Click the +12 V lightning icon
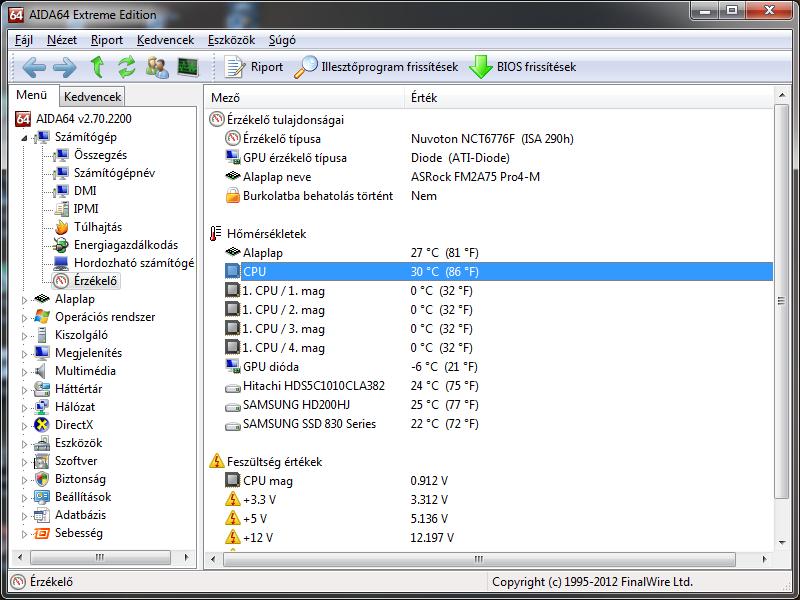Viewport: 800px width, 600px height. [233, 537]
